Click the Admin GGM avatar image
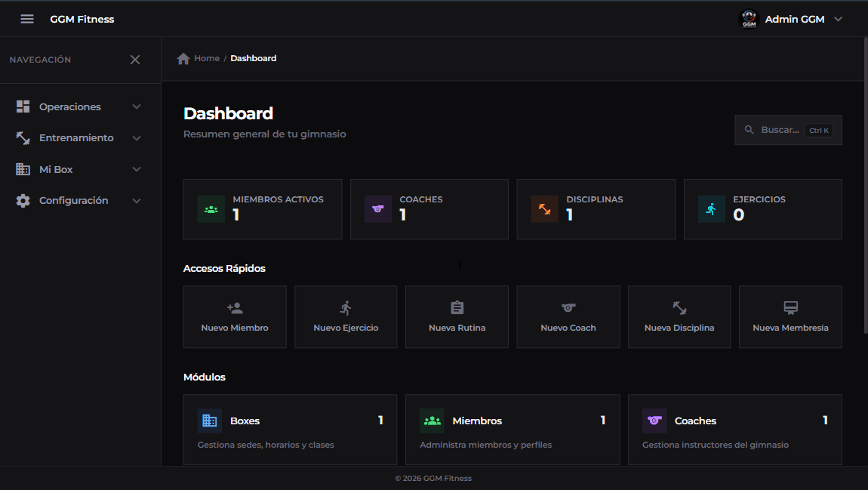The height and width of the screenshot is (490, 868). tap(749, 19)
